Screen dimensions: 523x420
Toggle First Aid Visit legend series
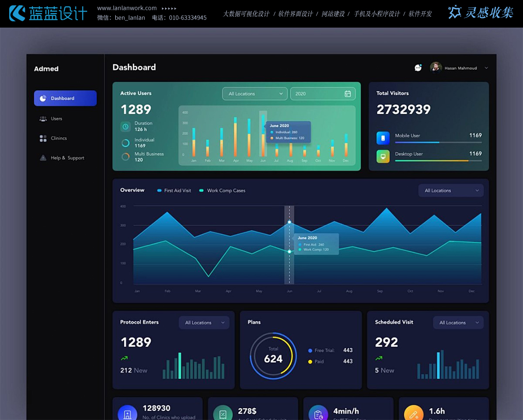[x=174, y=191]
